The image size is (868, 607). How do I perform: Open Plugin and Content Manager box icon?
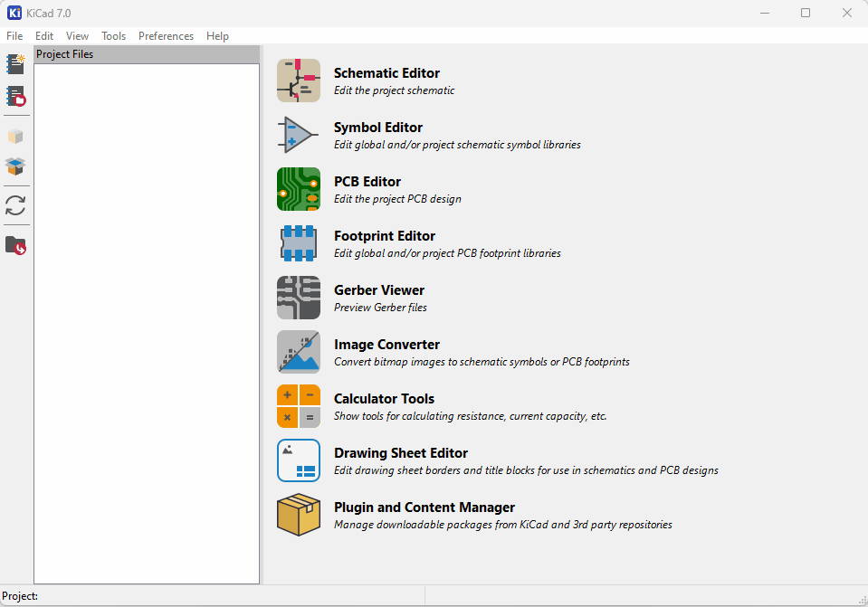click(x=299, y=514)
